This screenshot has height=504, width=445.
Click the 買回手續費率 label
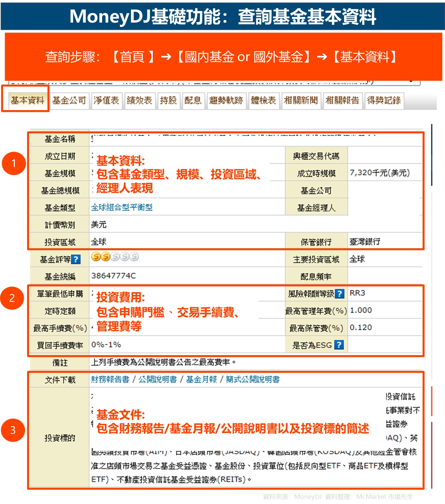(60, 345)
